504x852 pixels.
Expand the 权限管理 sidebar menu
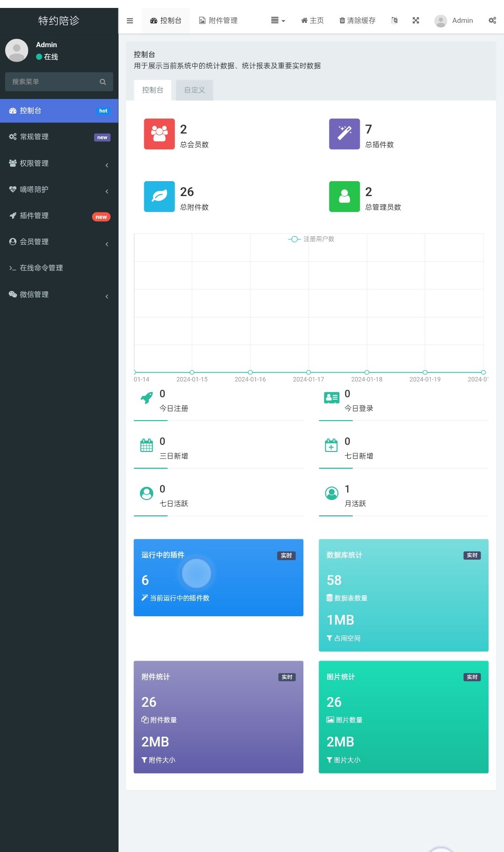tap(59, 163)
